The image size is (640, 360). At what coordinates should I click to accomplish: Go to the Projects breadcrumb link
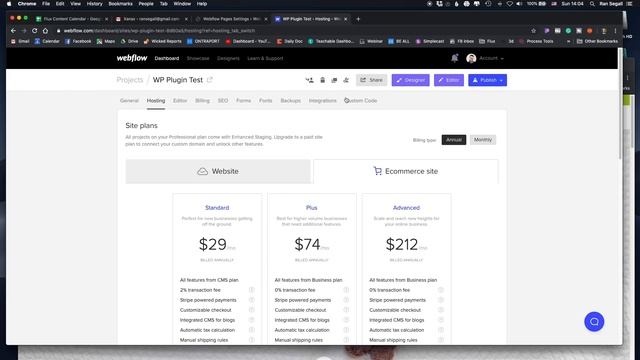(x=130, y=80)
